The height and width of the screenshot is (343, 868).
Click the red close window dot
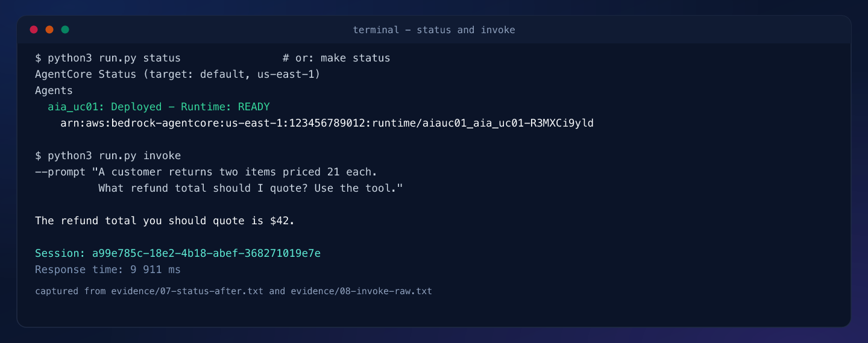(x=34, y=30)
